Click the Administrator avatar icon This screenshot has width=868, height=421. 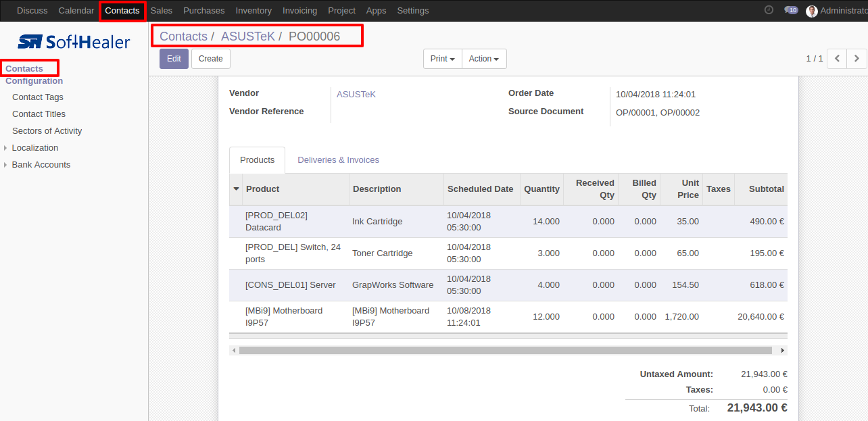pyautogui.click(x=812, y=11)
